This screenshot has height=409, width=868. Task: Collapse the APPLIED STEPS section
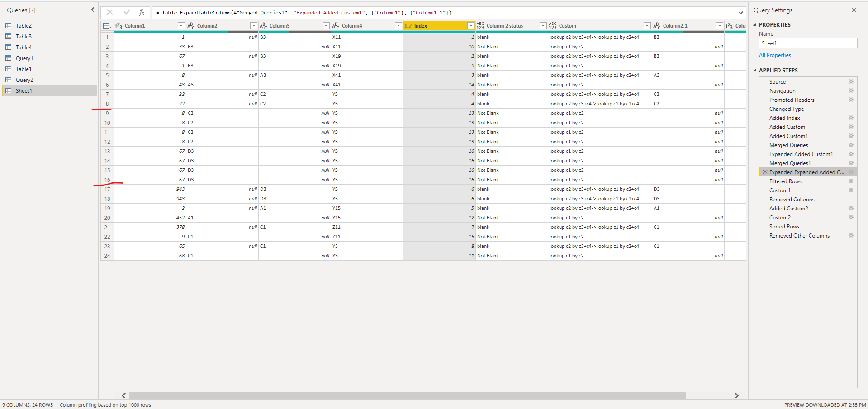(754, 71)
